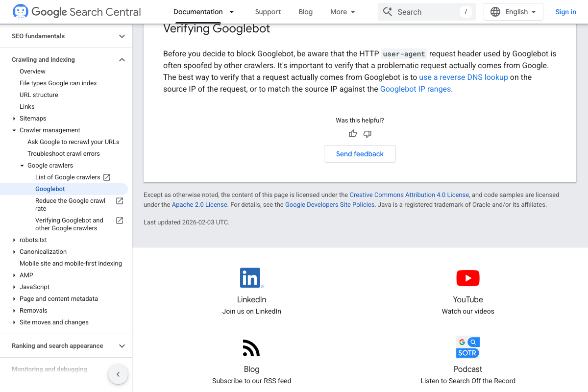Open the English language dropdown
588x392 pixels.
tap(514, 12)
